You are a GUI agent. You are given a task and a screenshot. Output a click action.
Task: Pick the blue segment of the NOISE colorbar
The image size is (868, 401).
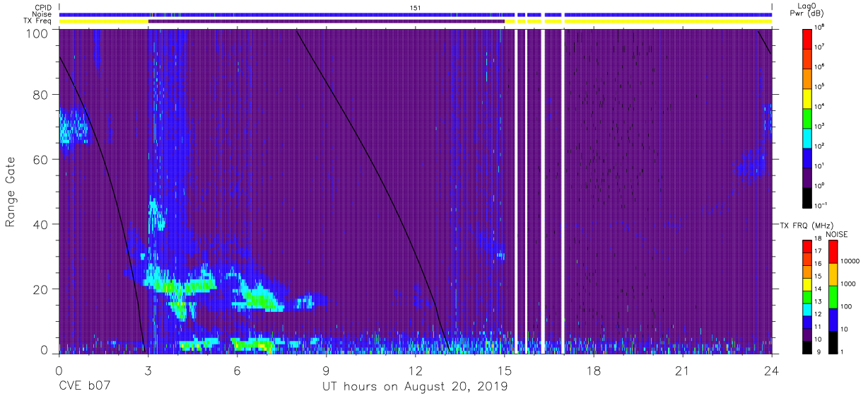click(x=832, y=320)
